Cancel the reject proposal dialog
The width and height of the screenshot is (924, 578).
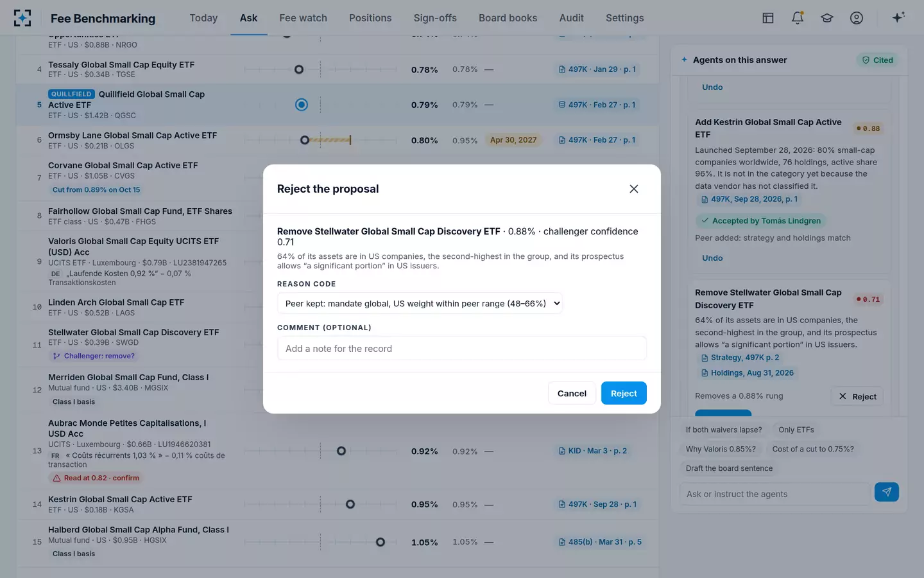point(572,393)
